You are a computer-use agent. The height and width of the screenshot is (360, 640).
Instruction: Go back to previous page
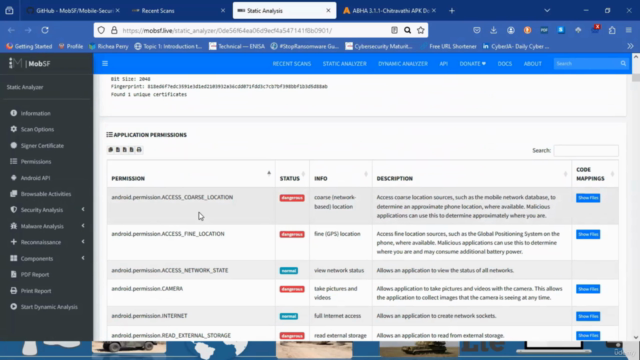click(x=11, y=30)
